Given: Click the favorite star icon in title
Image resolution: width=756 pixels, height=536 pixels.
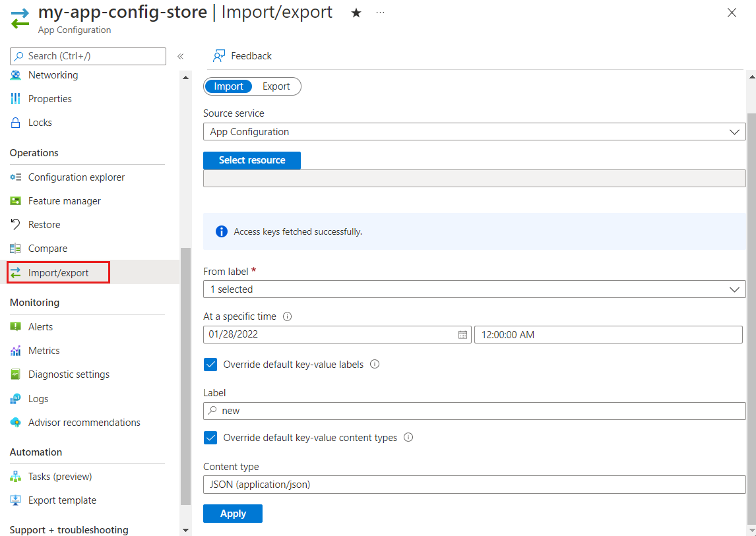Looking at the screenshot, I should pos(356,13).
